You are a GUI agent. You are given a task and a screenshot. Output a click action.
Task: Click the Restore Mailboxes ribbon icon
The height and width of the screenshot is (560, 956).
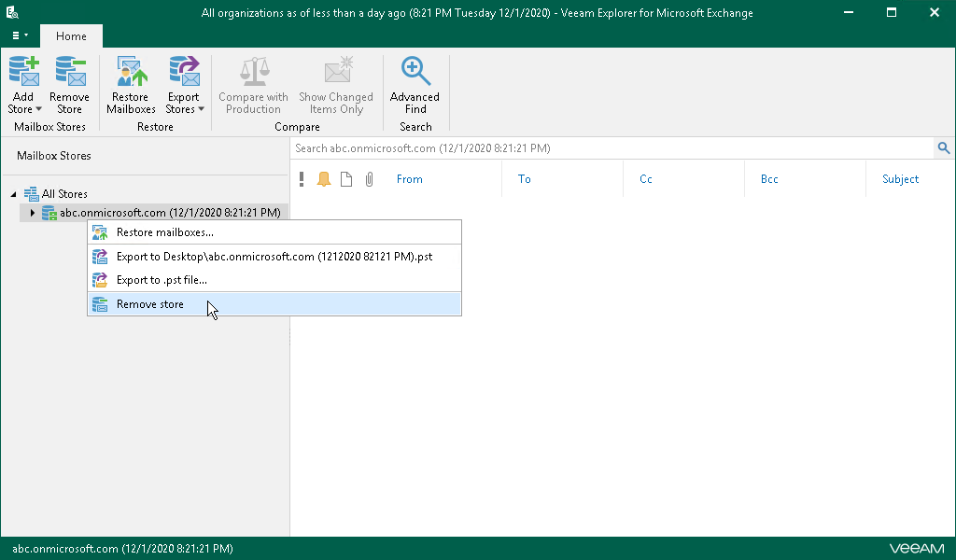pos(132,71)
